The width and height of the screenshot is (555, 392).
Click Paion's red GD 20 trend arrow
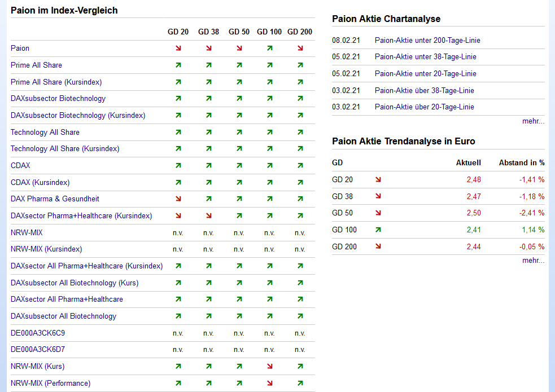point(178,49)
